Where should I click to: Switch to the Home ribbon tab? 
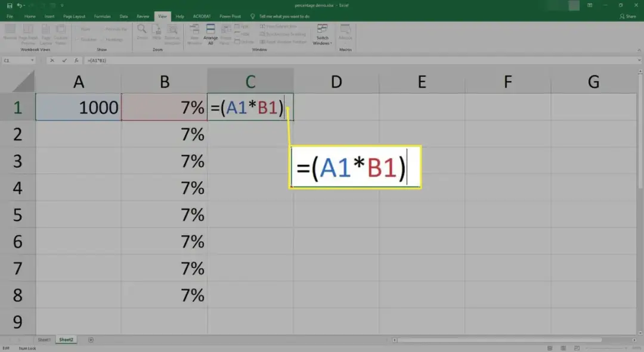tap(29, 16)
